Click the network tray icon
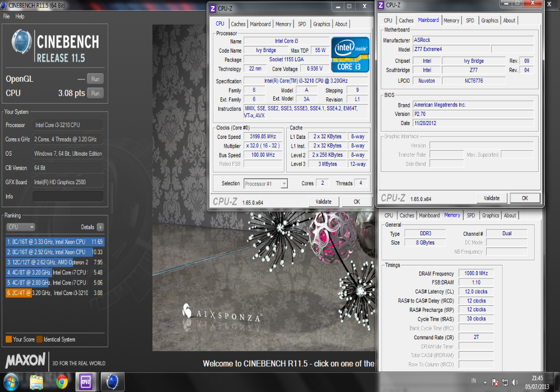 [x=505, y=382]
